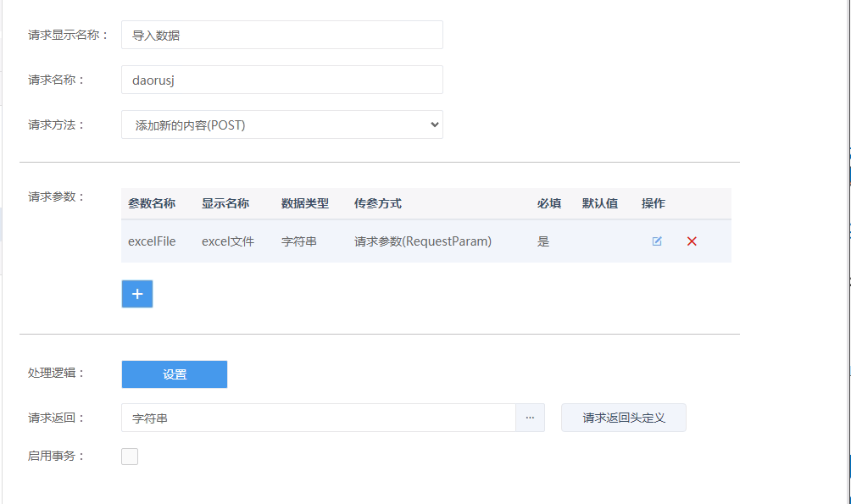Click the 默认值 column header

(x=600, y=203)
